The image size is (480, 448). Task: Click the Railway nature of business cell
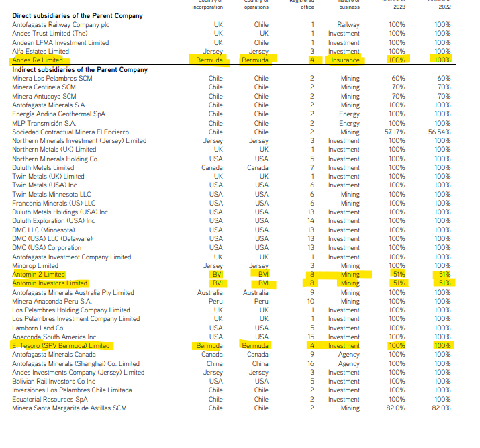(348, 25)
